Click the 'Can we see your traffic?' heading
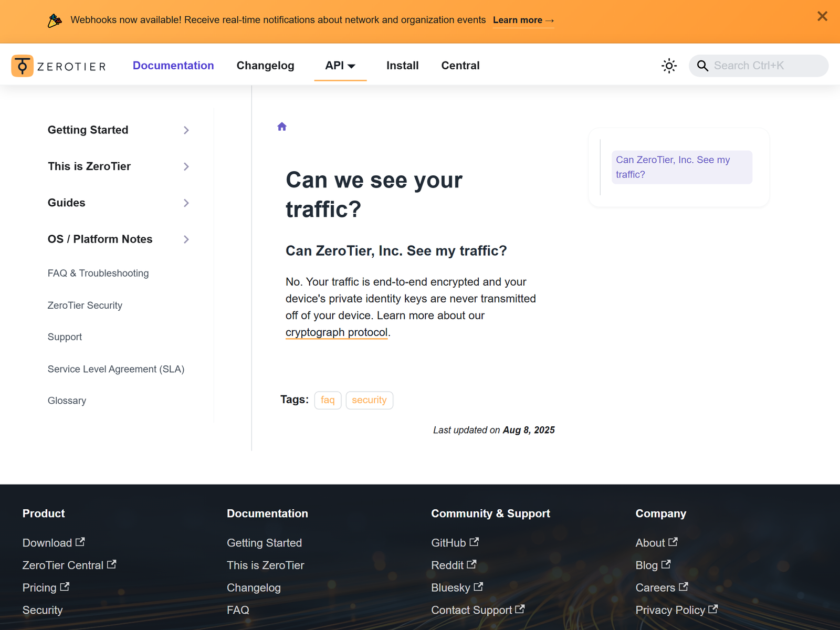The height and width of the screenshot is (630, 840). tap(374, 195)
